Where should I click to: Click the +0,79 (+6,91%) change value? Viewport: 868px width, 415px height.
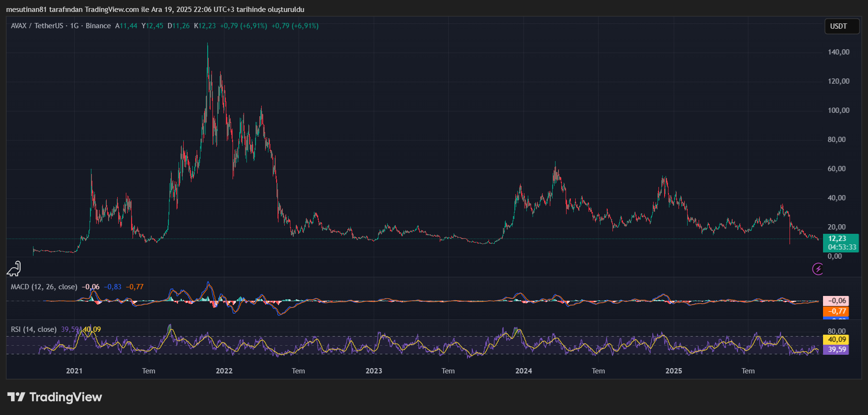click(x=244, y=26)
